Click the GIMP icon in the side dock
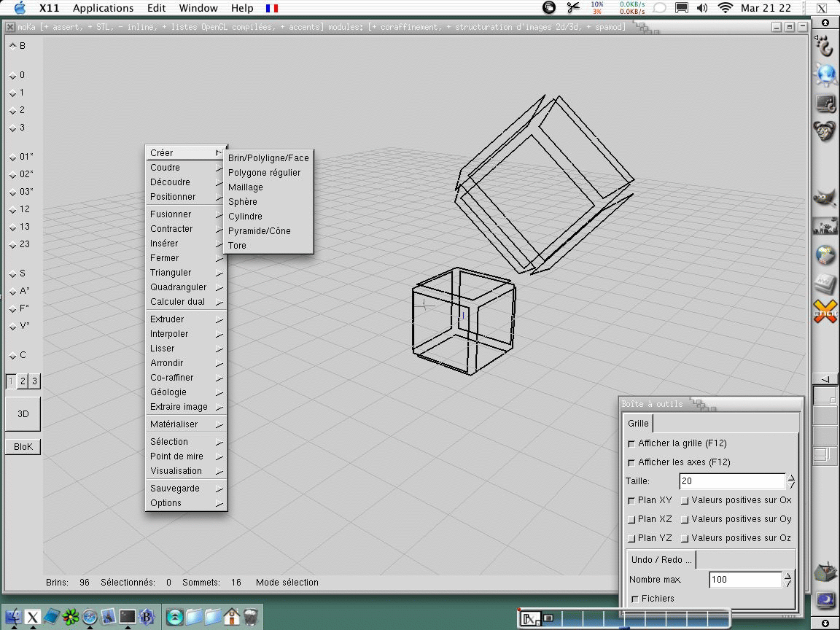The width and height of the screenshot is (840, 630). (825, 198)
